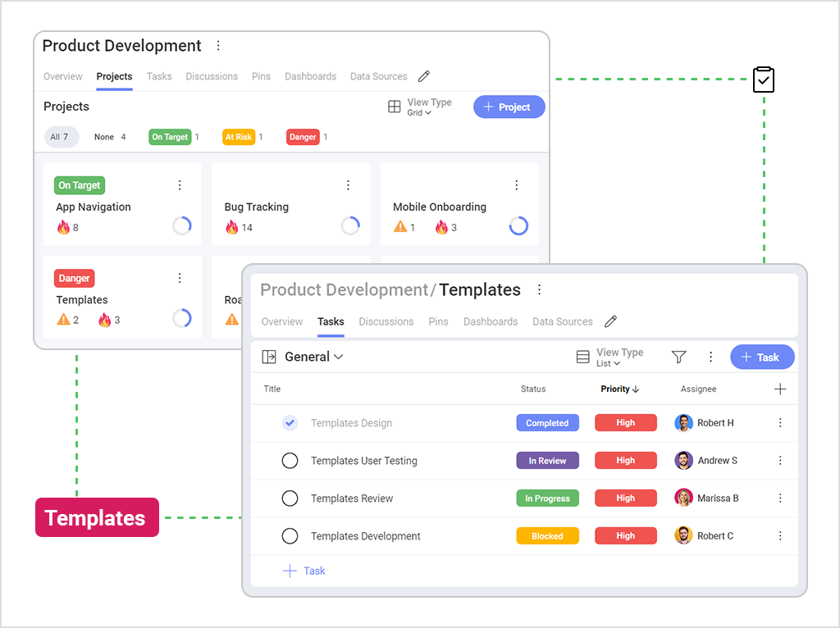The width and height of the screenshot is (840, 628).
Task: Filter projects by None status
Action: click(x=110, y=137)
